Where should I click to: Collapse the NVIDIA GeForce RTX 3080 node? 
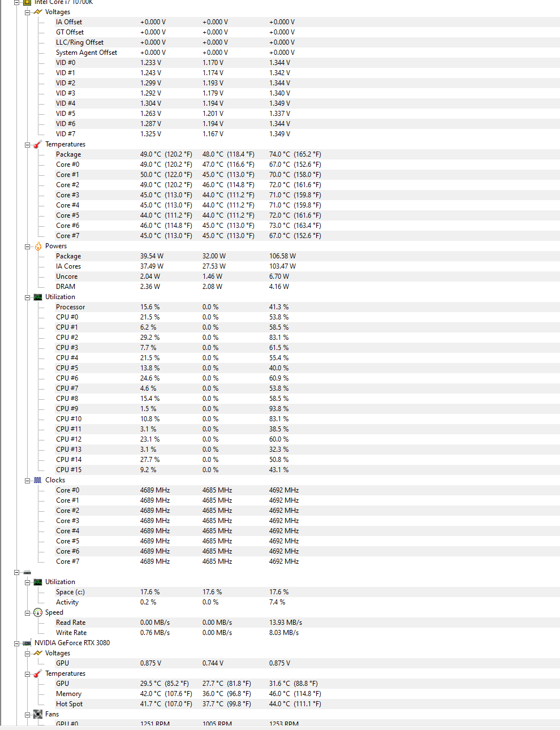click(x=16, y=643)
